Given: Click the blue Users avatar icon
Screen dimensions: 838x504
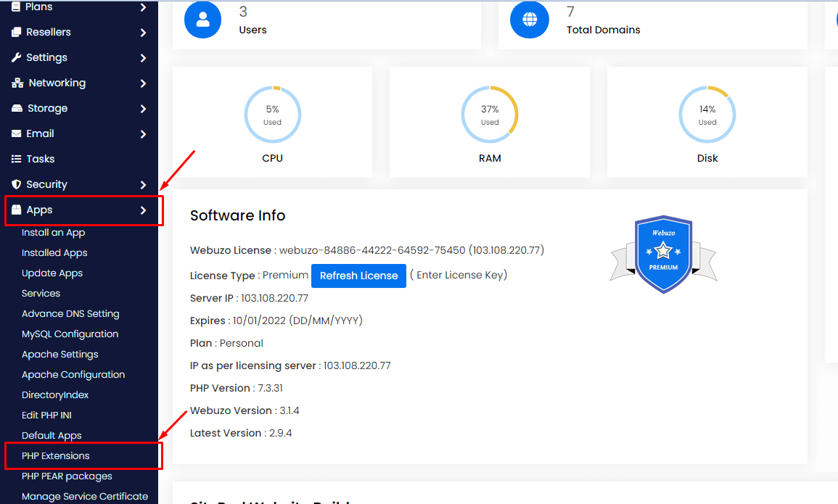Looking at the screenshot, I should pyautogui.click(x=202, y=20).
